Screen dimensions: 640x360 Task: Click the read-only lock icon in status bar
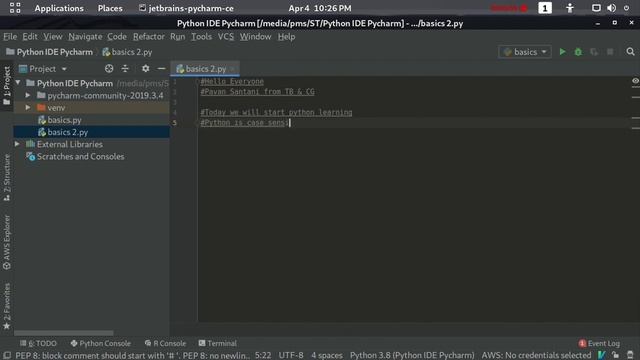pyautogui.click(x=615, y=355)
